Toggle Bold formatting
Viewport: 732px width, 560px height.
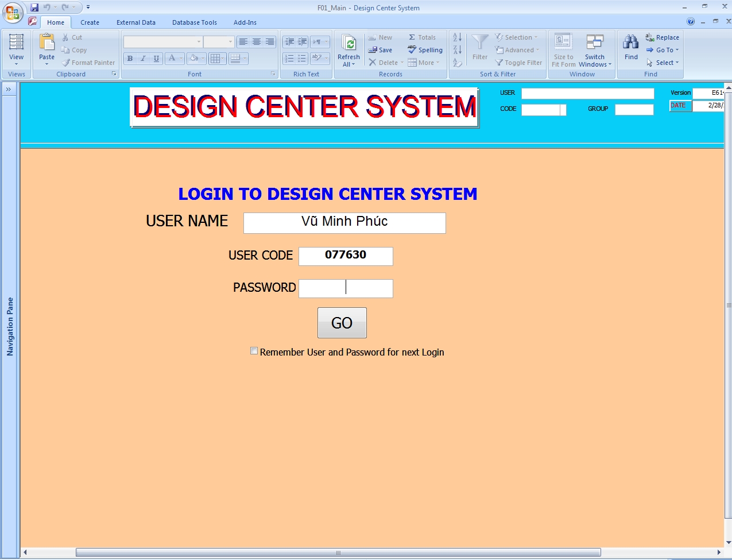pos(130,59)
